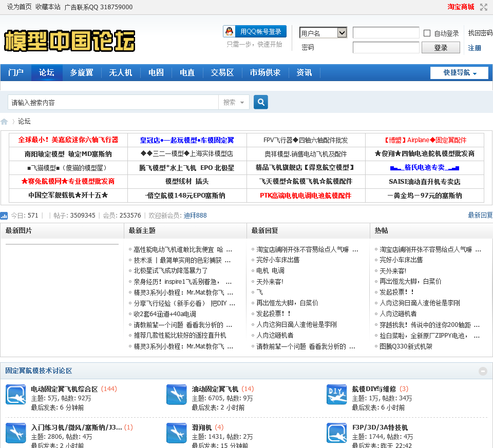Open latest reply 电机 电调

270,270
